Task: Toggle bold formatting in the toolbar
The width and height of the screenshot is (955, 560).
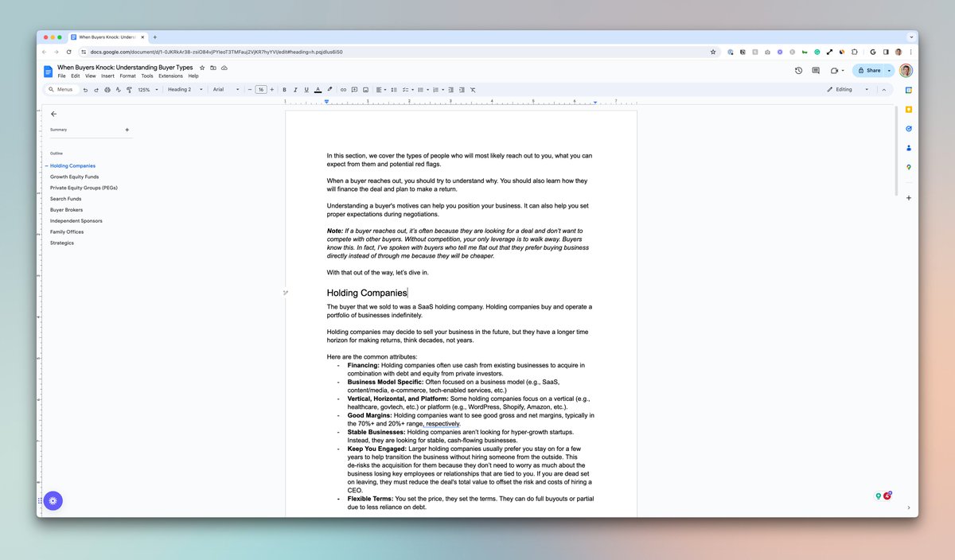Action: 284,89
